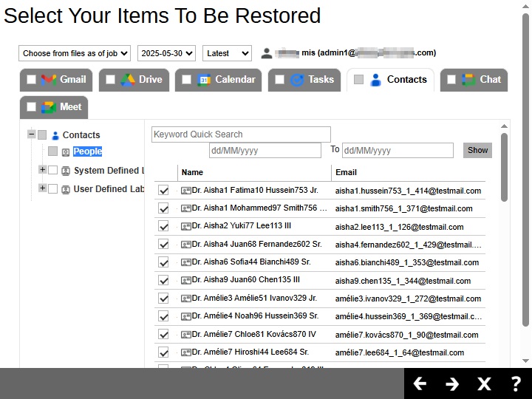Uncheck Dr. Aisha1 Fatima10 Hussein753 contact

163,191
